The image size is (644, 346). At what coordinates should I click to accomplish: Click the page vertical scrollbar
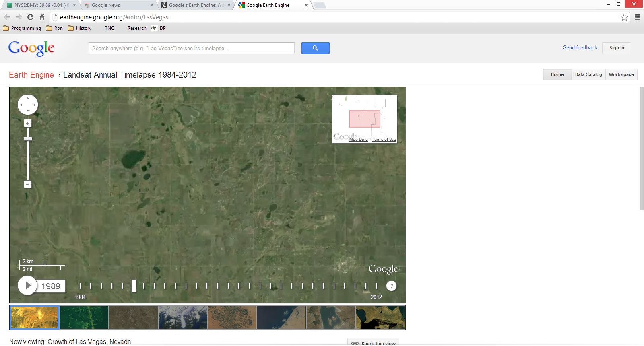(x=642, y=148)
